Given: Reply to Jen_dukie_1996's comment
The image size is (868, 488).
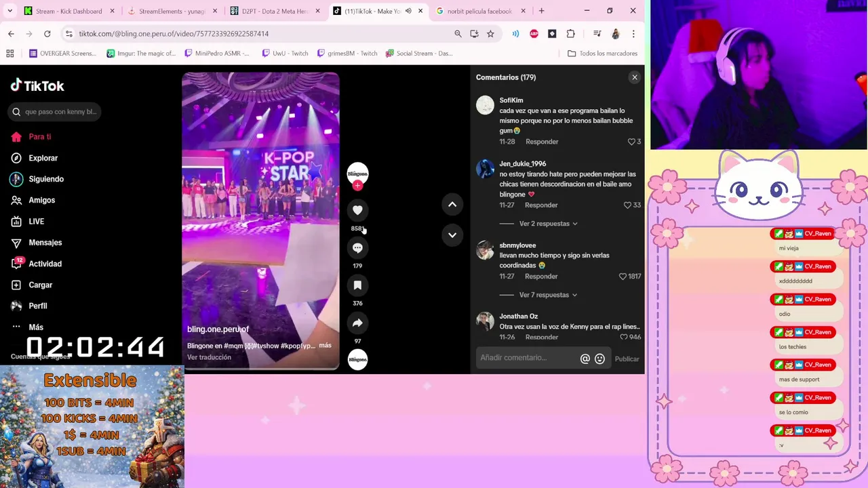Looking at the screenshot, I should (x=541, y=205).
